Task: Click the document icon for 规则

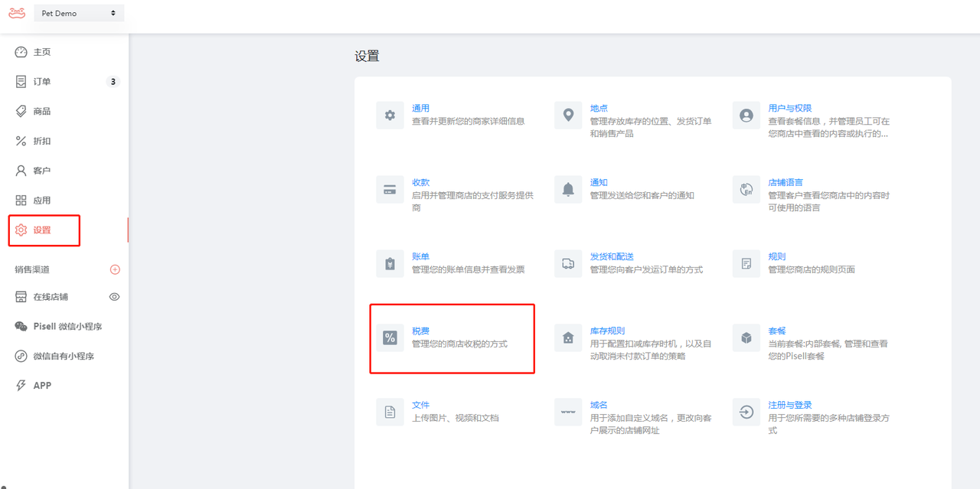Action: pos(746,263)
